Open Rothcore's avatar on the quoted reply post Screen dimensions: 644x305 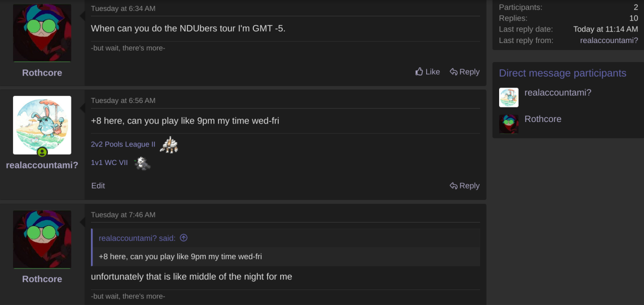[x=42, y=239]
